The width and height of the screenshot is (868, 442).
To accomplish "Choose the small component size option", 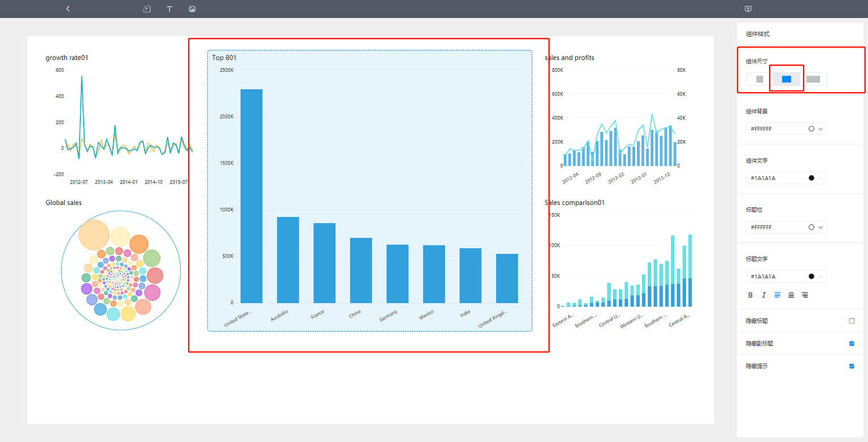I will click(x=759, y=79).
